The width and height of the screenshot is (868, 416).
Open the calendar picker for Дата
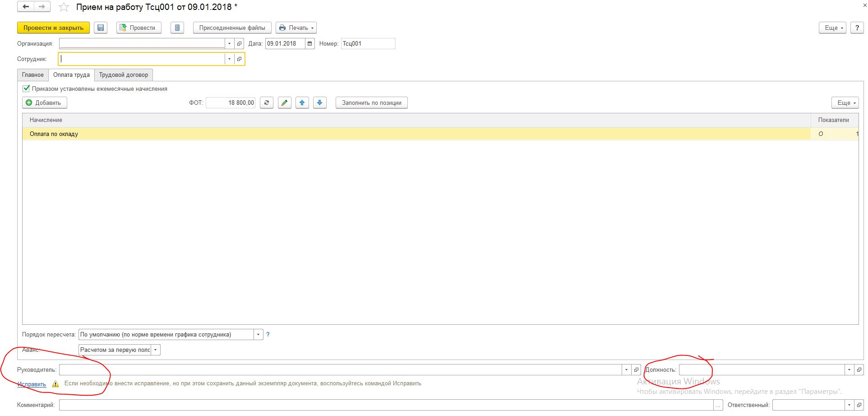(309, 44)
